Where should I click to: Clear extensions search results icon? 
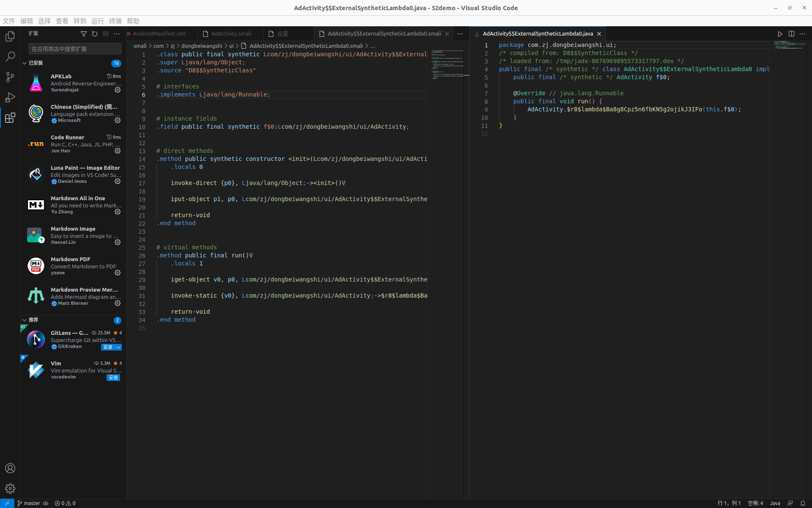(x=106, y=34)
